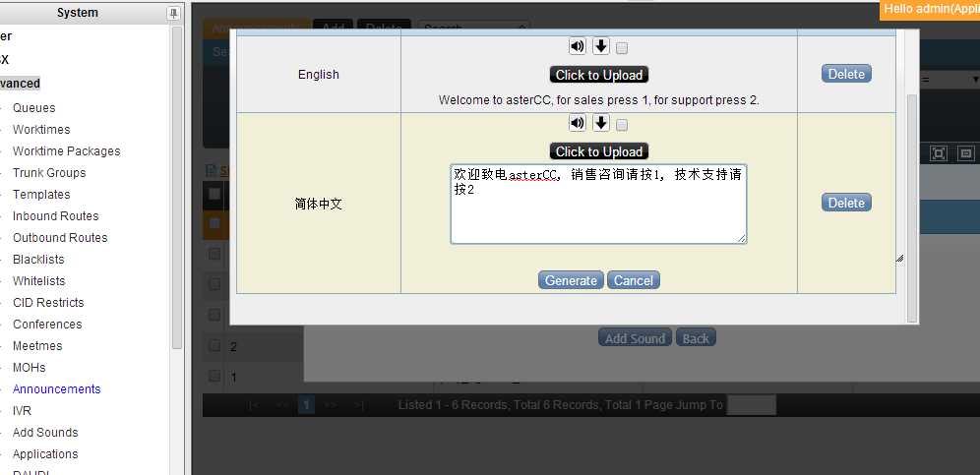
Task: Go to Queues in the sidebar menu
Action: (33, 108)
